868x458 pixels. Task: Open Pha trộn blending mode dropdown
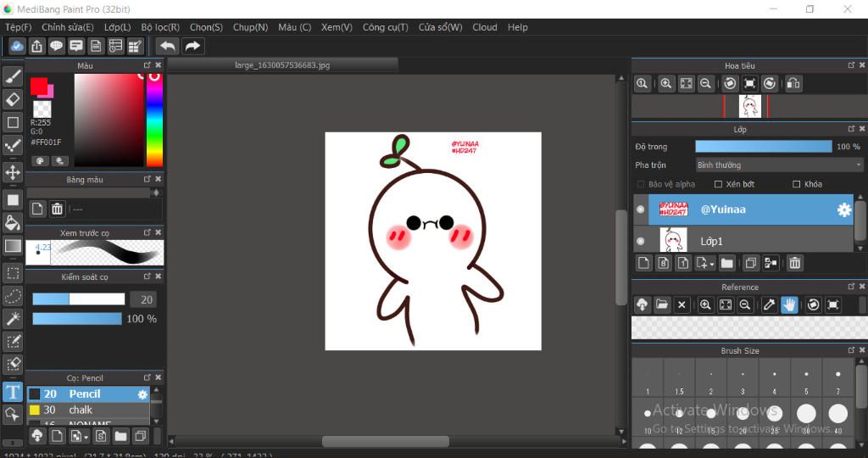[x=779, y=165]
